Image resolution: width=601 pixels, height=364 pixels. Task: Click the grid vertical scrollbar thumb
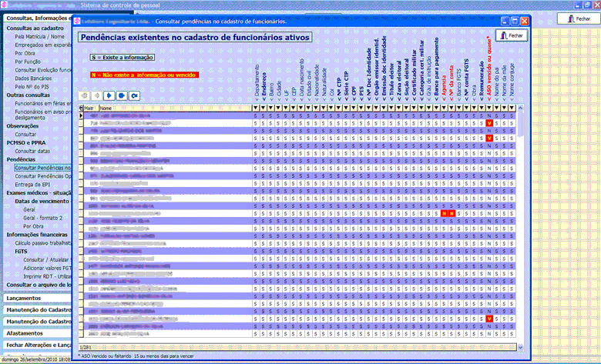pos(520,125)
